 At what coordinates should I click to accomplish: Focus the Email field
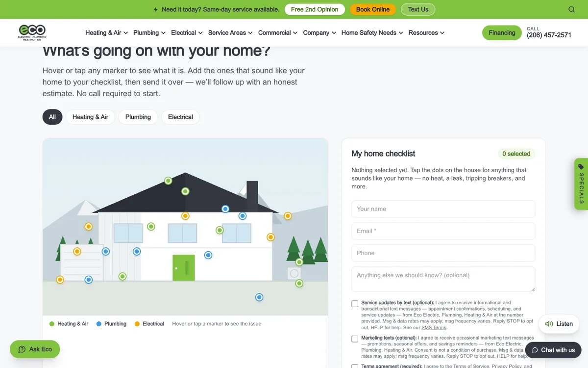click(x=443, y=231)
